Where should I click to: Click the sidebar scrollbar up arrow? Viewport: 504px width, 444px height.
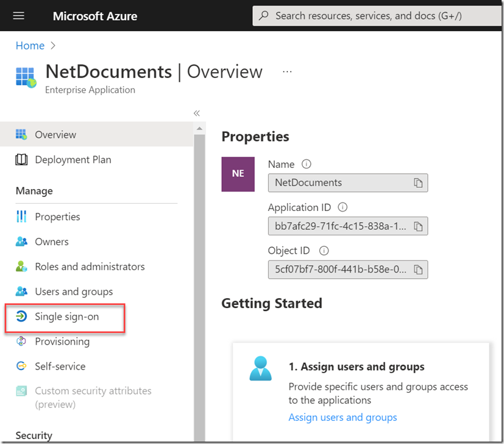click(199, 129)
